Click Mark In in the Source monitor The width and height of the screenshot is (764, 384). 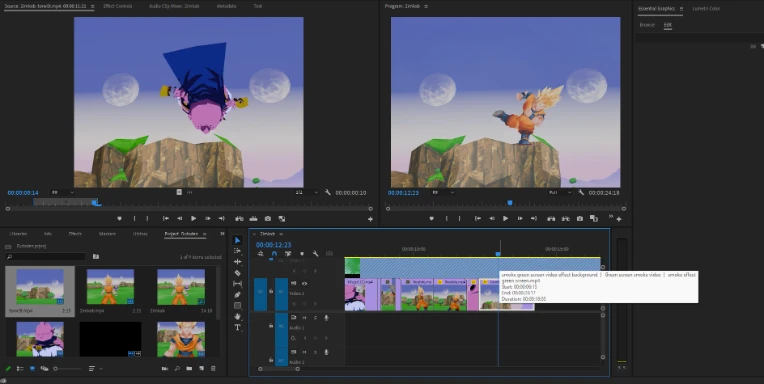point(134,219)
